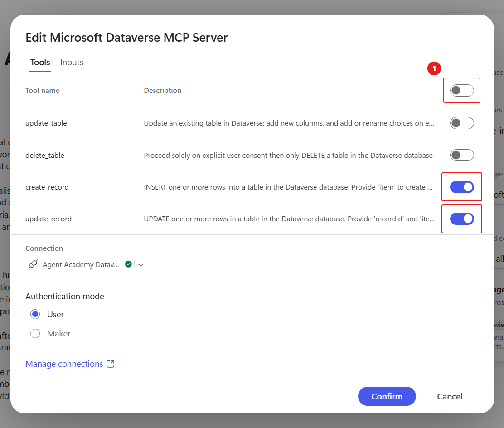Confirm the MCP server changes
Image resolution: width=504 pixels, height=428 pixels.
tap(387, 396)
